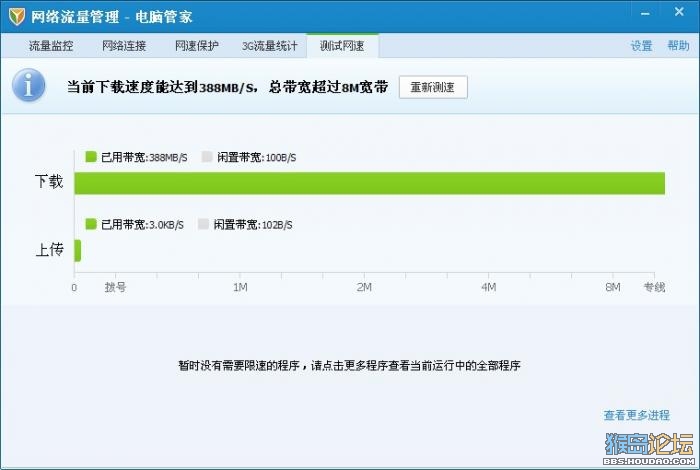Go to the 3G流量统计 tab
Viewport: 700px width, 470px height.
270,46
